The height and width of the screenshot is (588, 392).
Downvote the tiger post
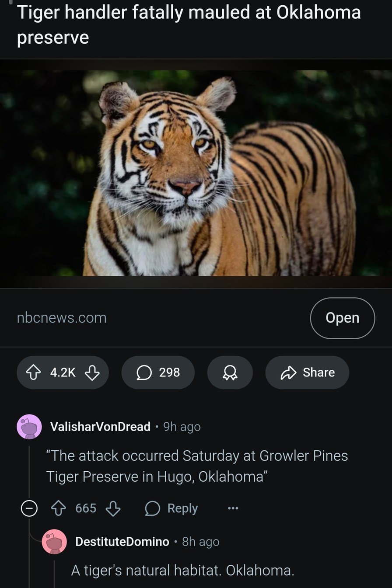(x=93, y=372)
